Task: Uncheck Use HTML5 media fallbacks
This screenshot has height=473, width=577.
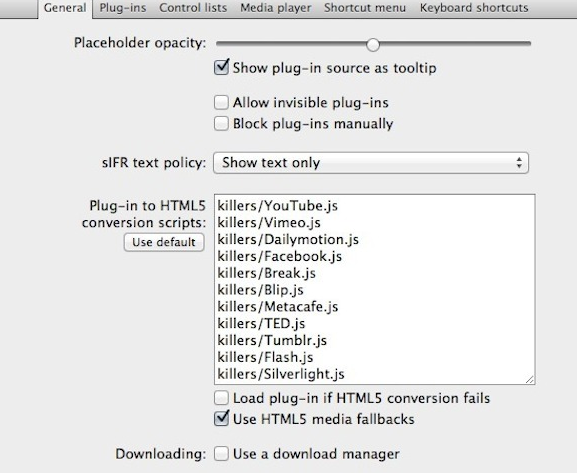Action: pyautogui.click(x=221, y=419)
